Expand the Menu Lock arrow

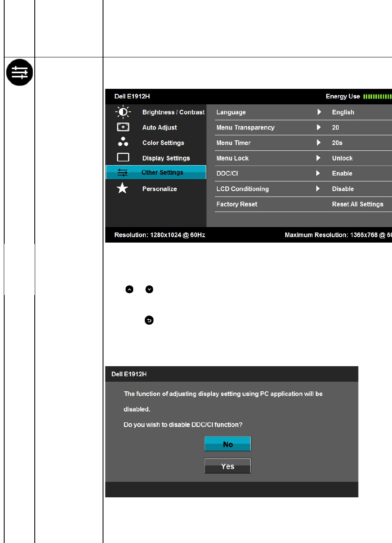click(x=319, y=158)
